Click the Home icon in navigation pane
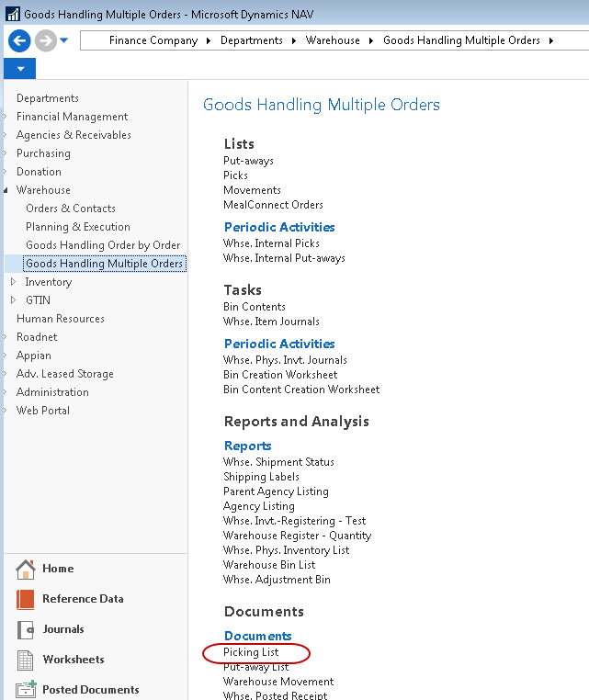This screenshot has width=589, height=700. click(26, 570)
